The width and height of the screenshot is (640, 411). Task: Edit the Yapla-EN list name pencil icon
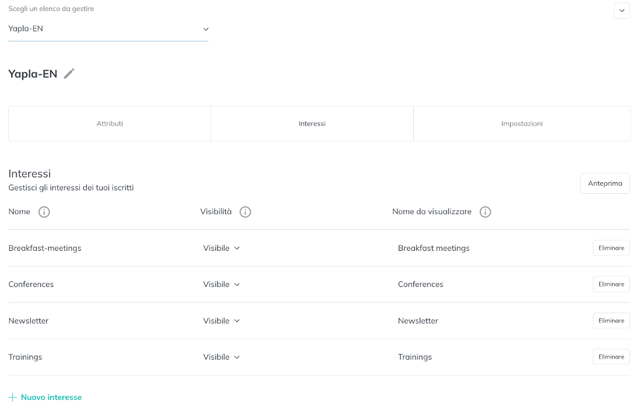pos(69,74)
